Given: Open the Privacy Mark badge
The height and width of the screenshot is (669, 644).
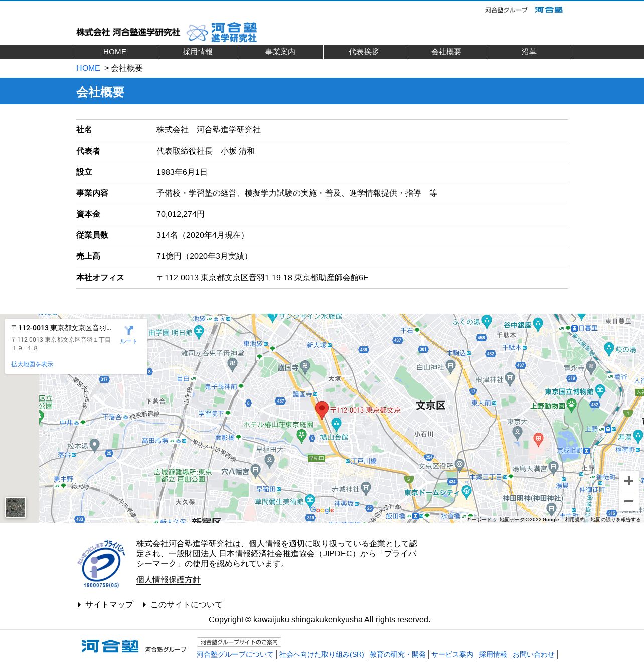Looking at the screenshot, I should 101,564.
